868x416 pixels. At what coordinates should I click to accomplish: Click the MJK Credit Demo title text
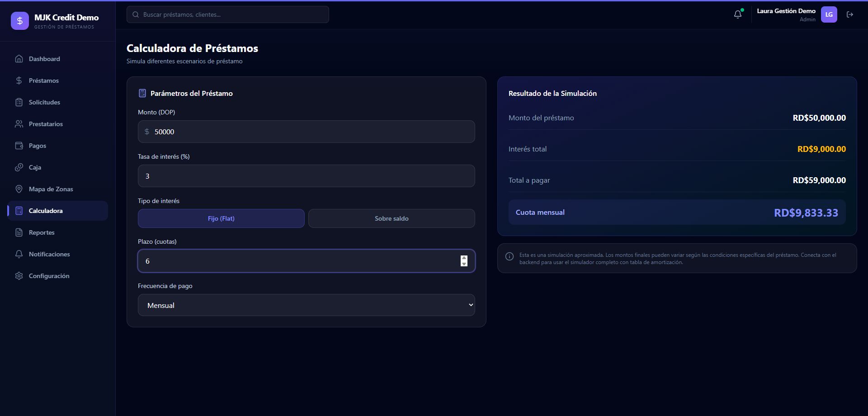click(x=66, y=17)
